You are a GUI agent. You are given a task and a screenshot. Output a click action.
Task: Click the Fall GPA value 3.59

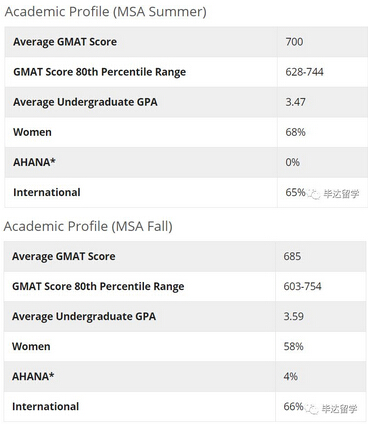coord(294,316)
